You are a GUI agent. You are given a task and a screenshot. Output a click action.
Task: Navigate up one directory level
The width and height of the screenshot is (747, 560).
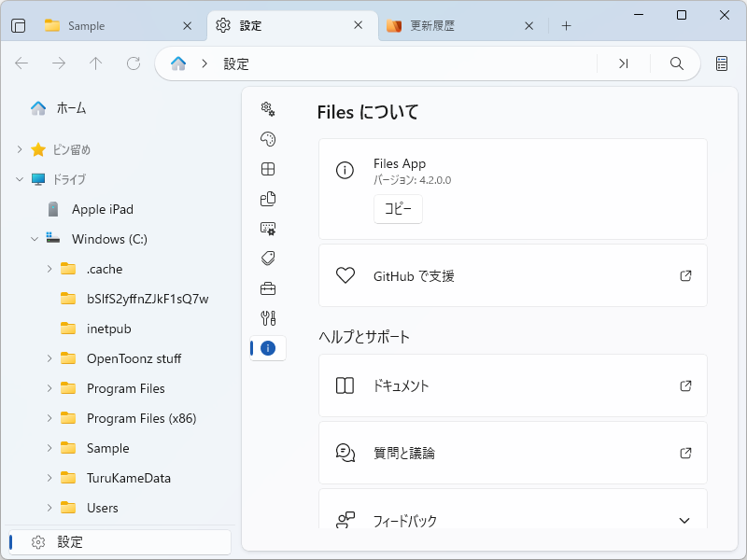point(96,63)
